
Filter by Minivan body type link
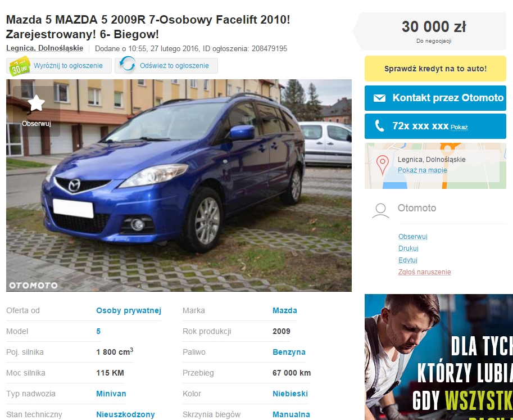pos(111,394)
